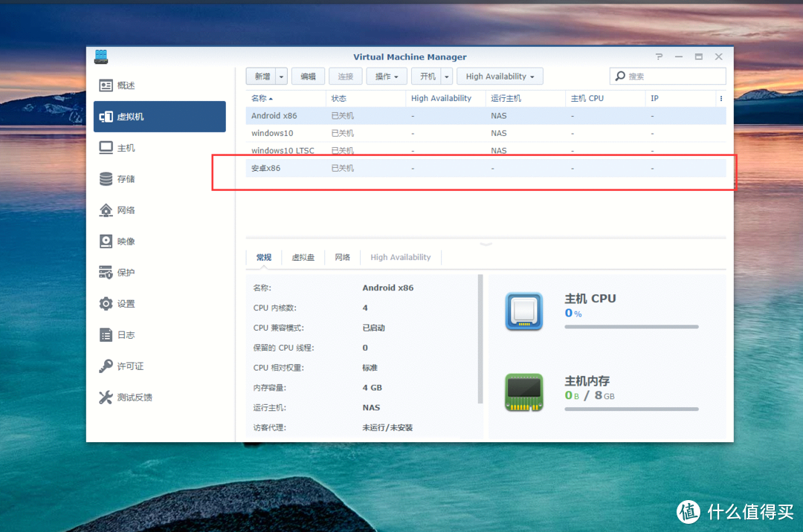Click the 运行主机 column header
The image size is (803, 532).
point(526,98)
